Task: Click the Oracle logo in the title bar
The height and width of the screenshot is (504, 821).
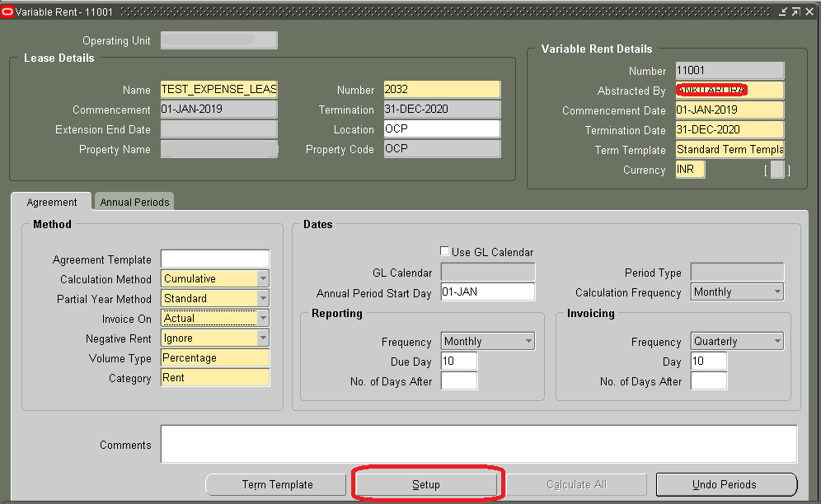Action: [x=9, y=11]
